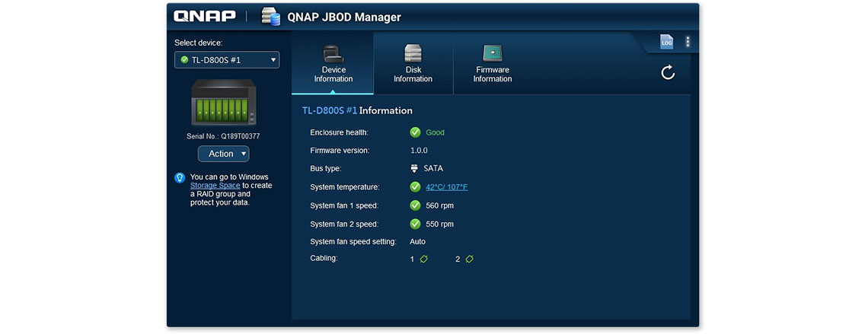Open the three-dot more options menu
This screenshot has width=868, height=334.
(x=688, y=42)
